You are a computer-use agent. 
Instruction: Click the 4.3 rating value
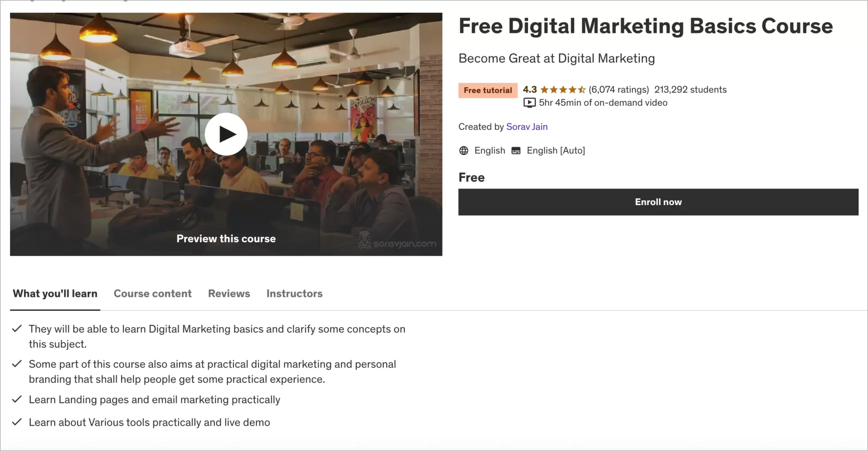click(529, 89)
